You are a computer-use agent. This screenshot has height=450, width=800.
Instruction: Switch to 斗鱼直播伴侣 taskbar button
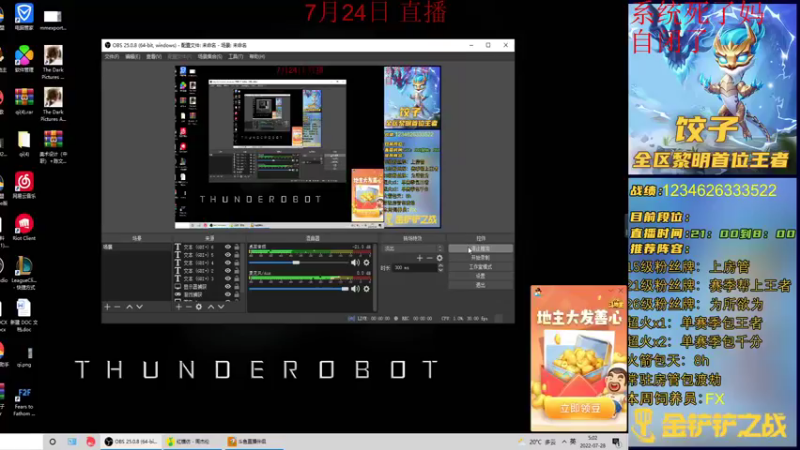(x=253, y=441)
